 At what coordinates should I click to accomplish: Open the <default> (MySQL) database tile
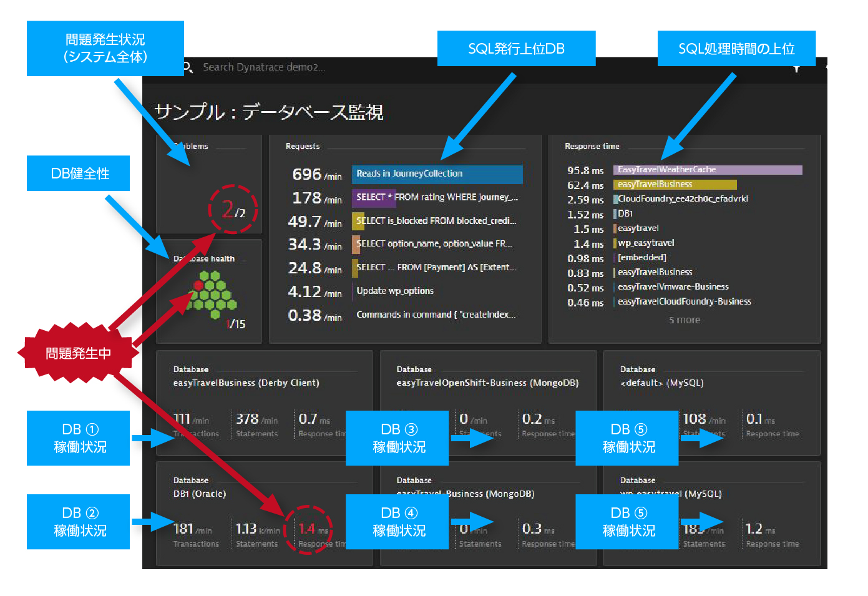(x=711, y=403)
